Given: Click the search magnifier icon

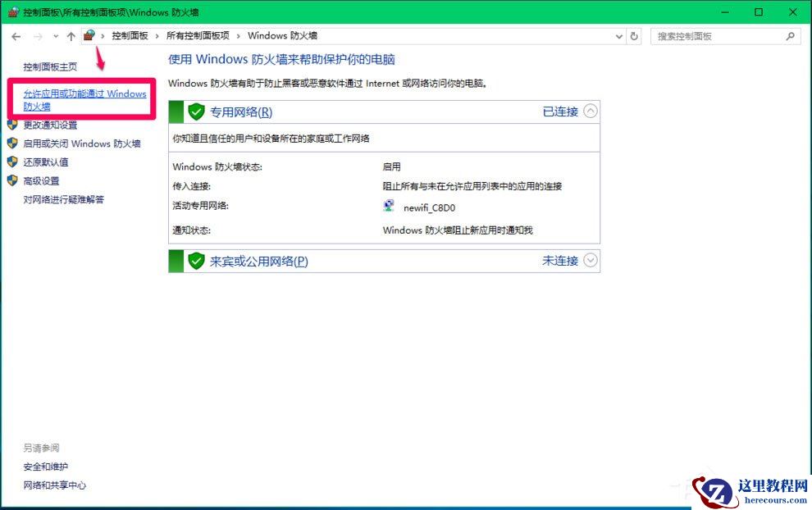Looking at the screenshot, I should (790, 36).
